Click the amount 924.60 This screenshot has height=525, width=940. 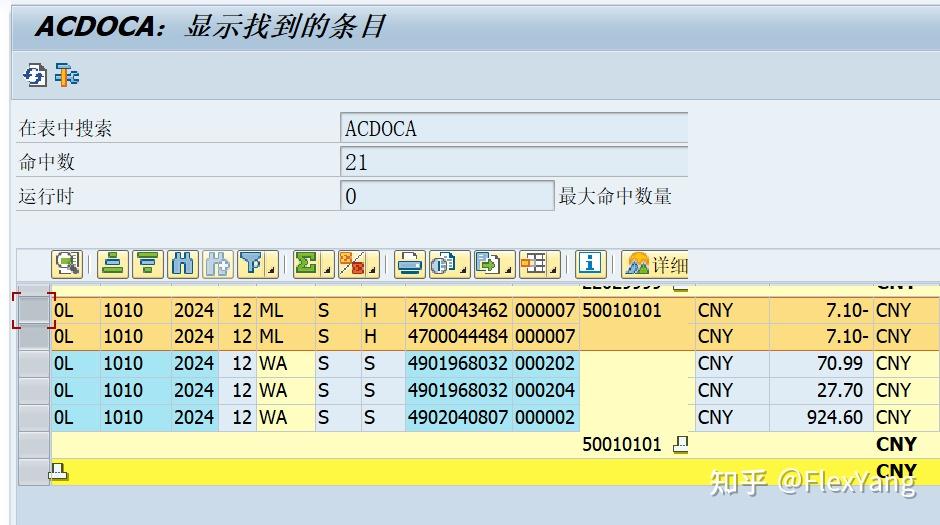[834, 418]
